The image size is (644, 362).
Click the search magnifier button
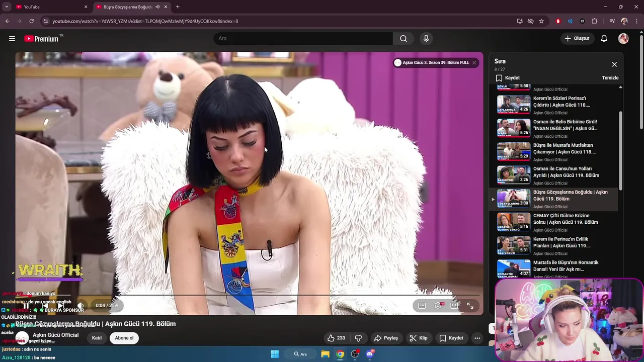404,39
